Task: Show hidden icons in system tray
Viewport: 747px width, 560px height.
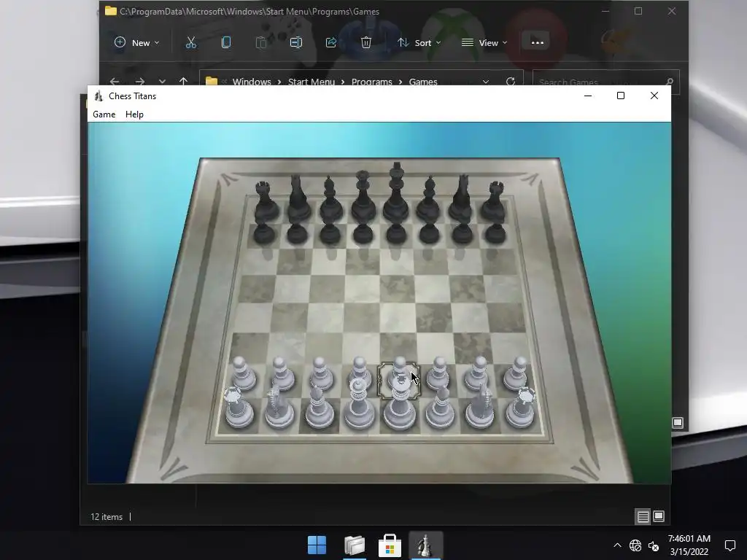Action: (x=617, y=545)
